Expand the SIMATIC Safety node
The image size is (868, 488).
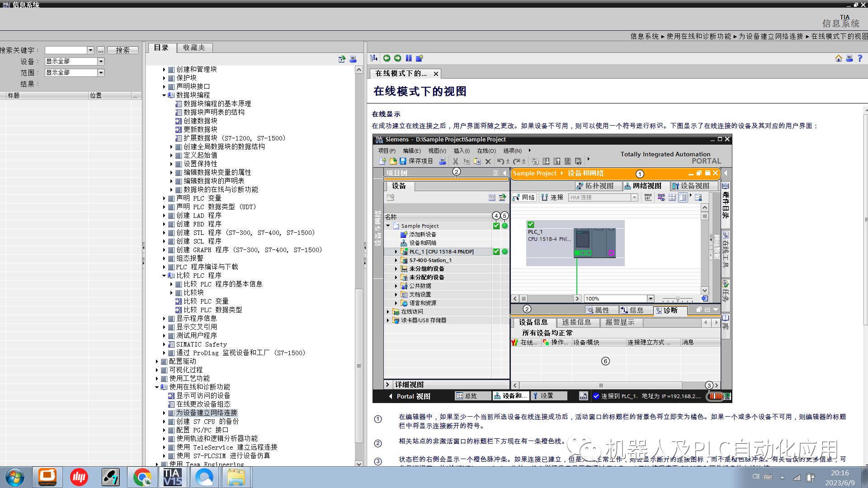point(164,344)
